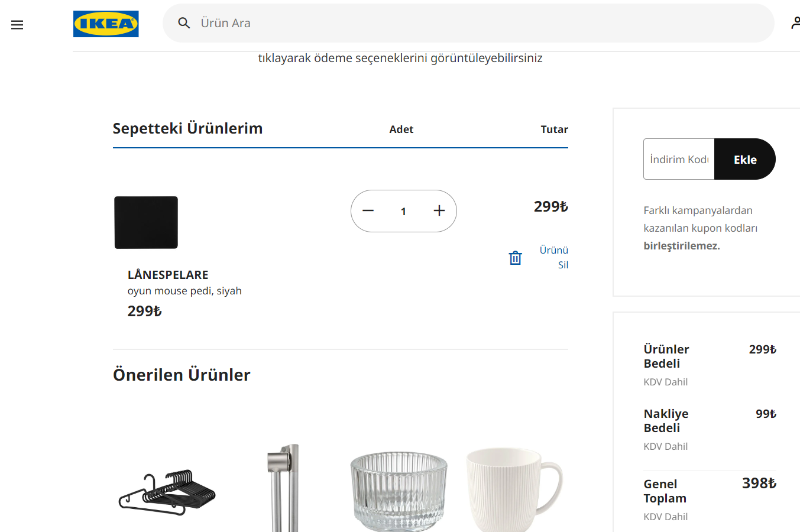The image size is (800, 532).
Task: Open the LÅNESPELARE product name link
Action: pos(168,275)
